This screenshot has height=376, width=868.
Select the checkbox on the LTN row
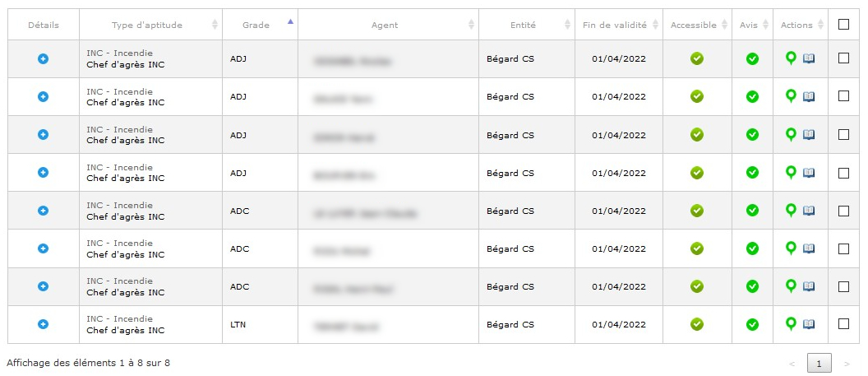click(x=843, y=324)
